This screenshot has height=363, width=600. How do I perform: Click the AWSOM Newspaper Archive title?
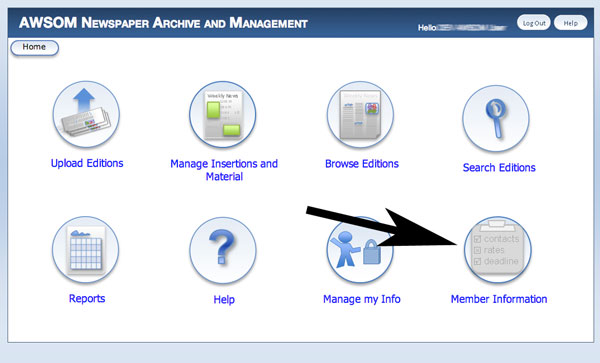[163, 23]
